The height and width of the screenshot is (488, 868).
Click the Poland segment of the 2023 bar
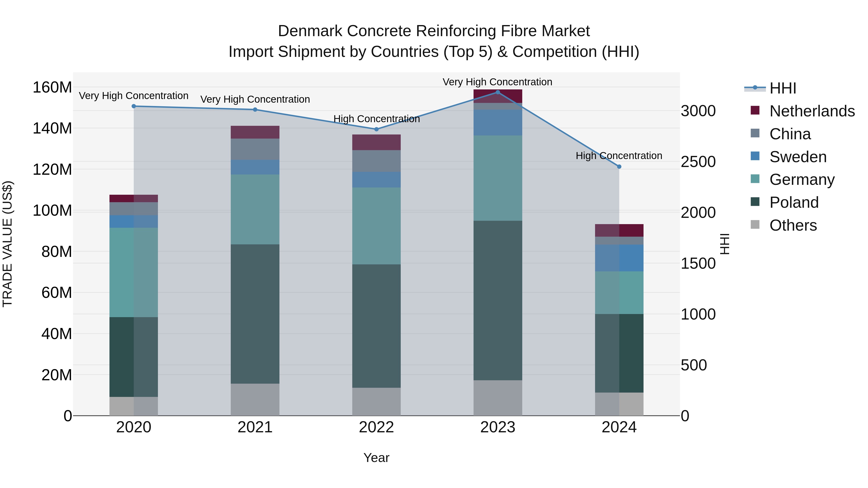pyautogui.click(x=498, y=301)
